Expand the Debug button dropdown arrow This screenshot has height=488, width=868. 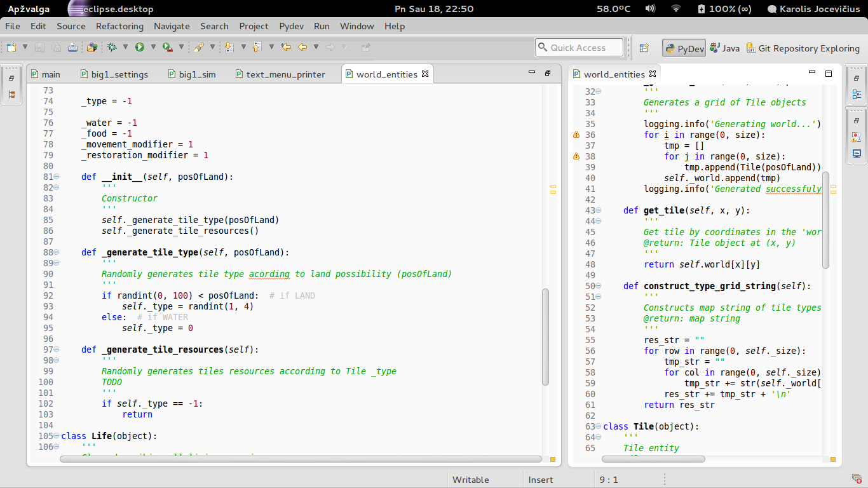tap(125, 47)
